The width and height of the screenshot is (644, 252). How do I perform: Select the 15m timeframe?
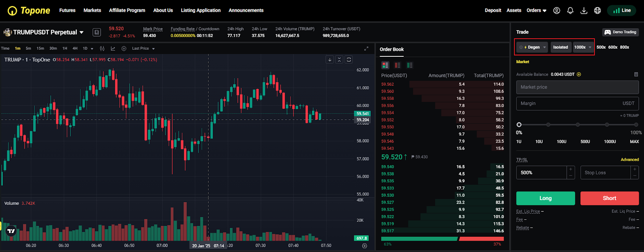[x=40, y=48]
